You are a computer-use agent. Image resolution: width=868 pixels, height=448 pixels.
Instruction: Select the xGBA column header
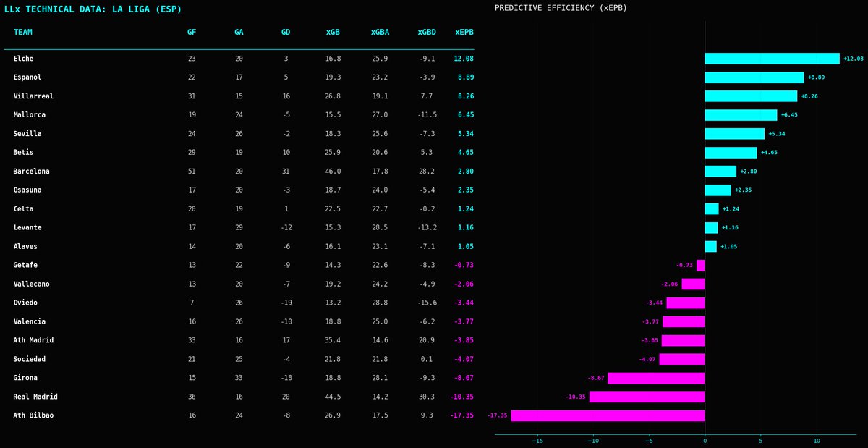pyautogui.click(x=380, y=33)
